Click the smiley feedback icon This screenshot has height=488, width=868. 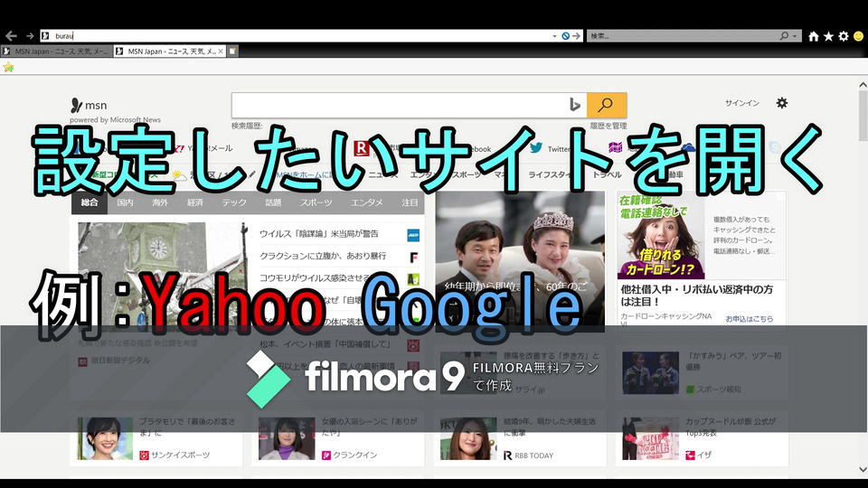click(x=859, y=36)
